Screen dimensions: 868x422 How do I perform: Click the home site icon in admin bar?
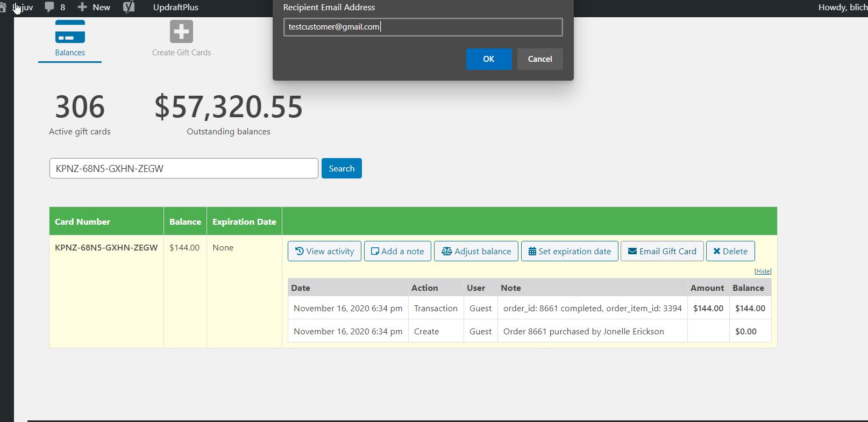(x=3, y=7)
